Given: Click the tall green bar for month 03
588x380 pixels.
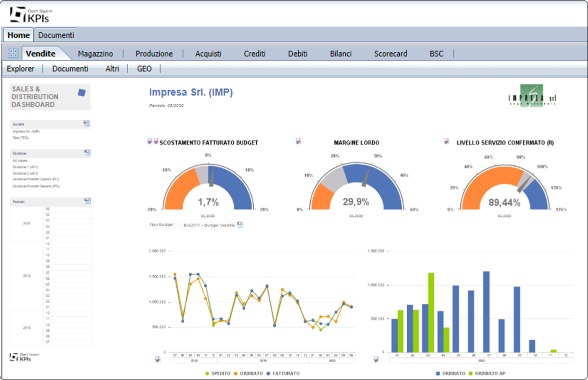Looking at the screenshot, I should coord(431,312).
